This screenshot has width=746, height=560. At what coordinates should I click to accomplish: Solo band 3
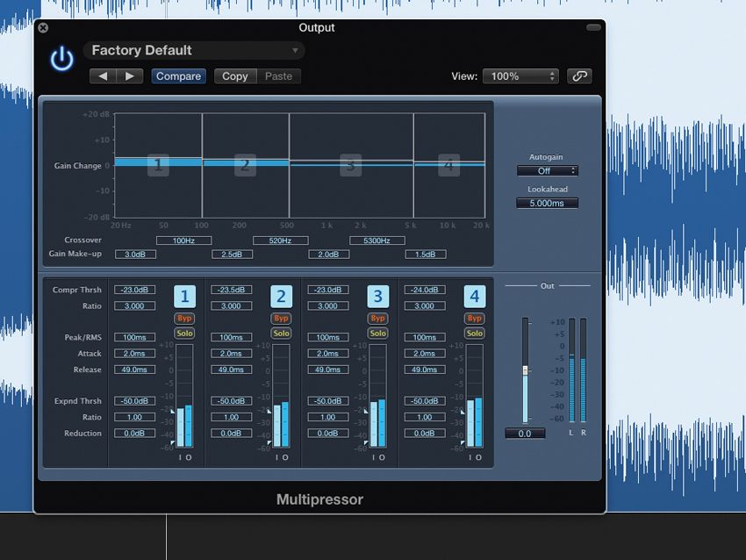click(377, 334)
